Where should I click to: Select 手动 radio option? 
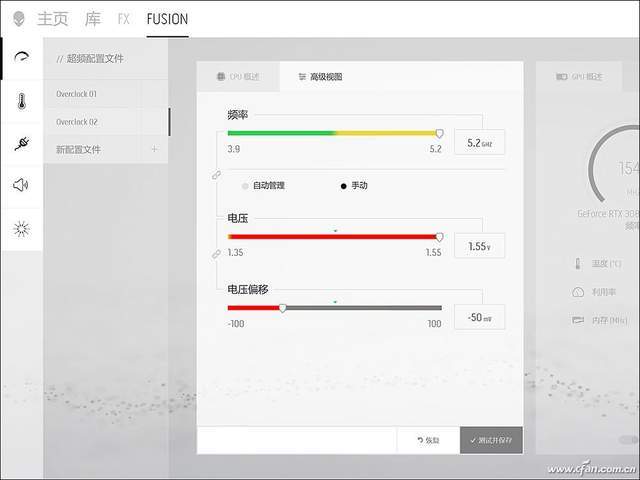[354, 186]
